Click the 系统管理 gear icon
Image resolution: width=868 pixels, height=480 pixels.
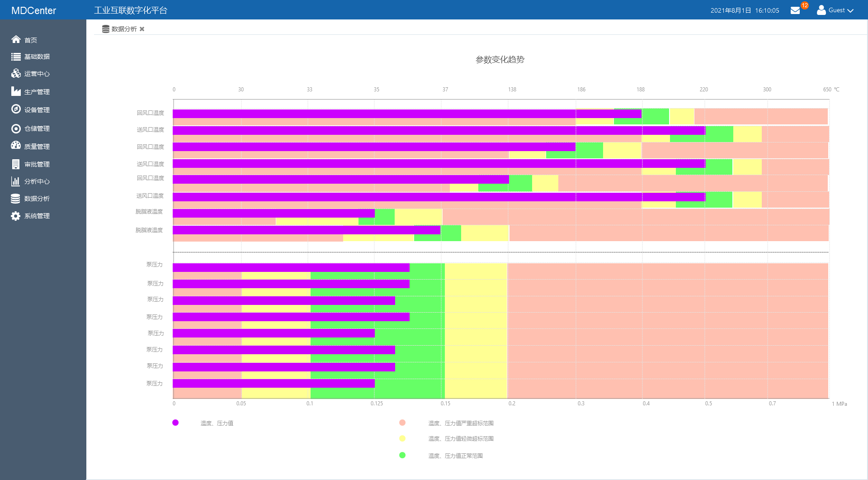point(16,216)
